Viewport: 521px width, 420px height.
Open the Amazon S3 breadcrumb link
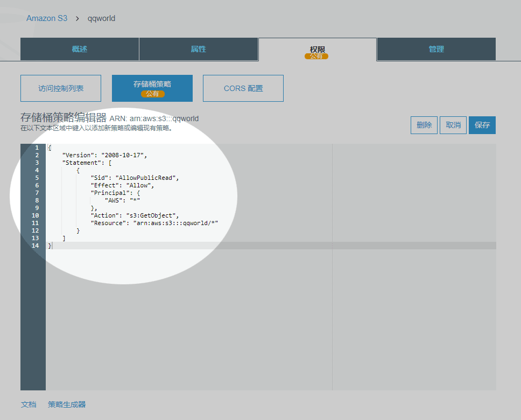(47, 18)
